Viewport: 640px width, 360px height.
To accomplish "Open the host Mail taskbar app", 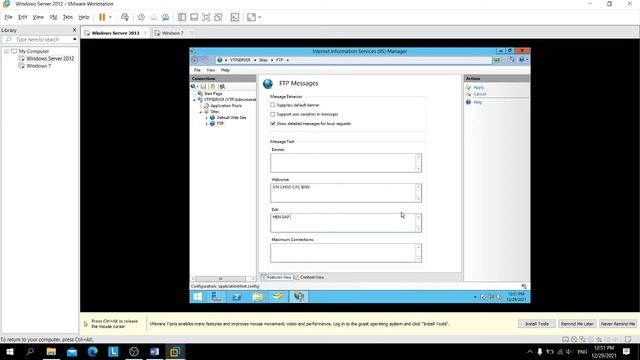I will click(x=72, y=351).
